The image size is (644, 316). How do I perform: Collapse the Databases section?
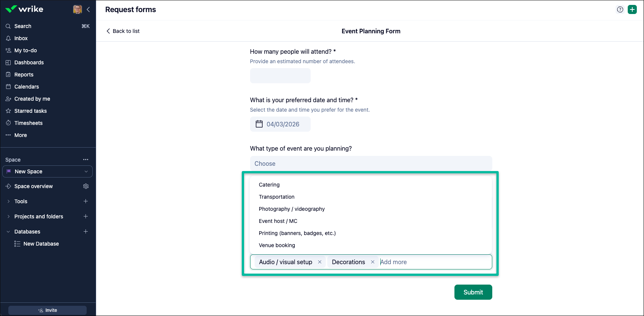(8, 232)
